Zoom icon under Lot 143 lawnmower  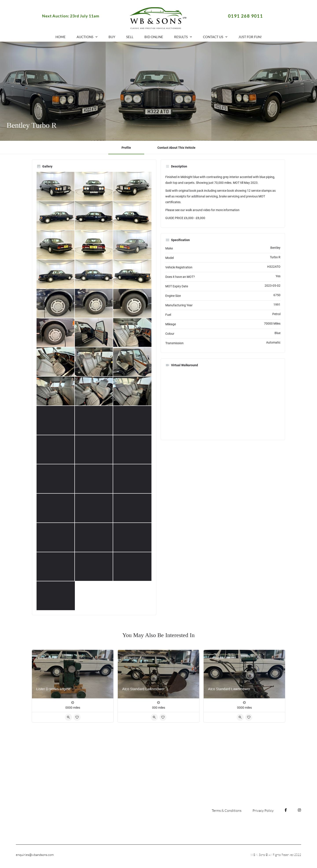click(154, 717)
